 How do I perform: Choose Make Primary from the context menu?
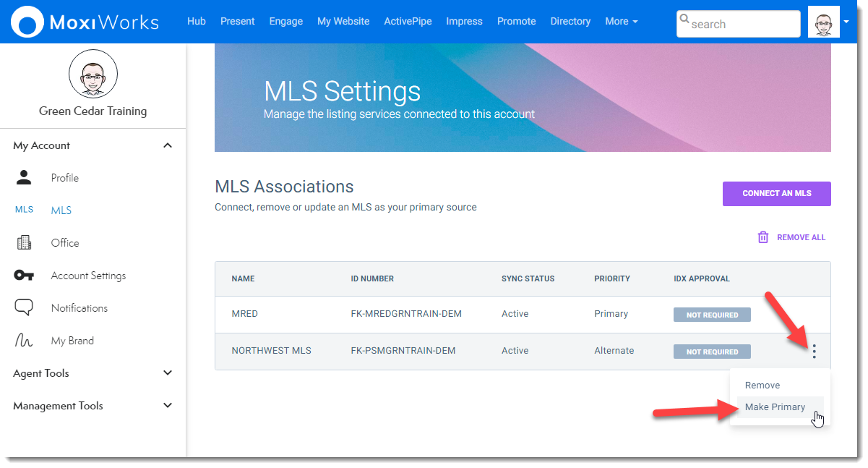coord(775,407)
